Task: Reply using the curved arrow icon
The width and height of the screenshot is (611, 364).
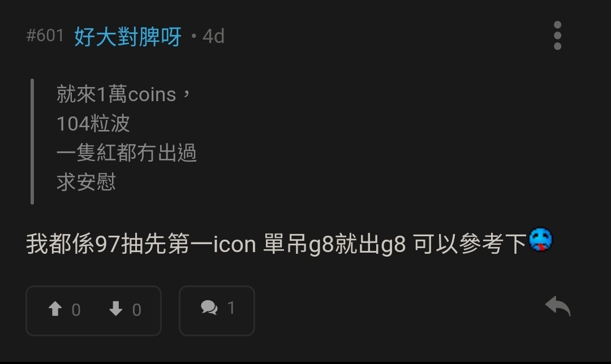Action: point(558,306)
